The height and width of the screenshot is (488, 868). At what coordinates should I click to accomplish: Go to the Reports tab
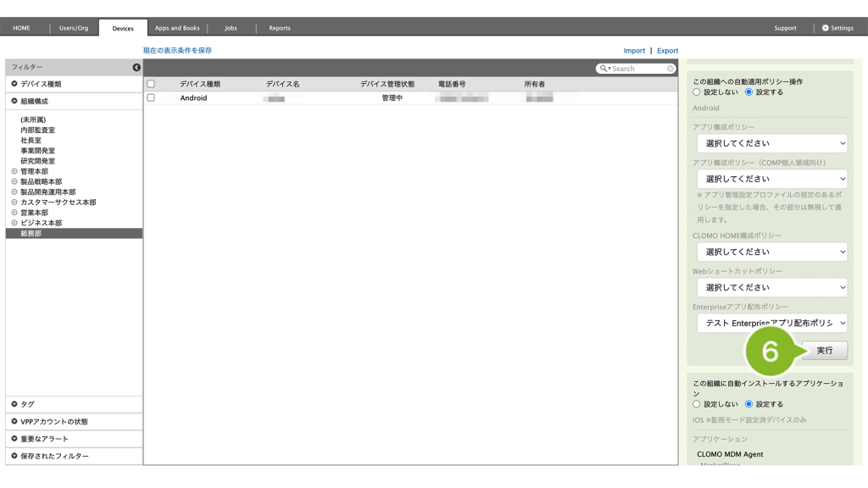(280, 28)
